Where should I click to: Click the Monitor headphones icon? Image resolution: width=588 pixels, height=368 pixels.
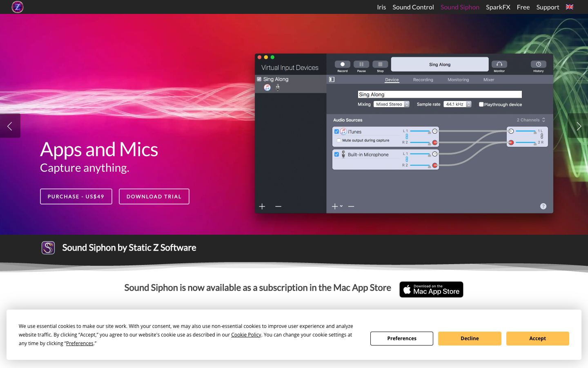tap(499, 64)
